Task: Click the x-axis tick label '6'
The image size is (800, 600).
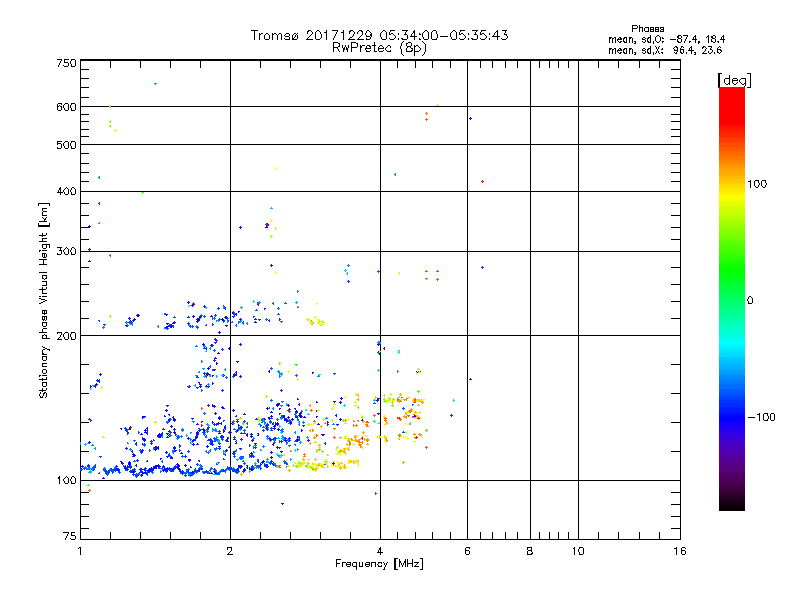Action: (467, 551)
